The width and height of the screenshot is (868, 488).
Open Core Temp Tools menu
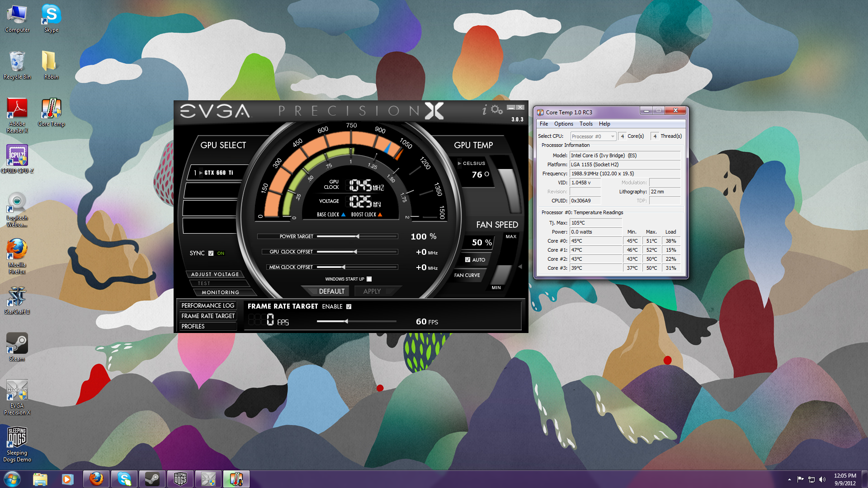(586, 124)
